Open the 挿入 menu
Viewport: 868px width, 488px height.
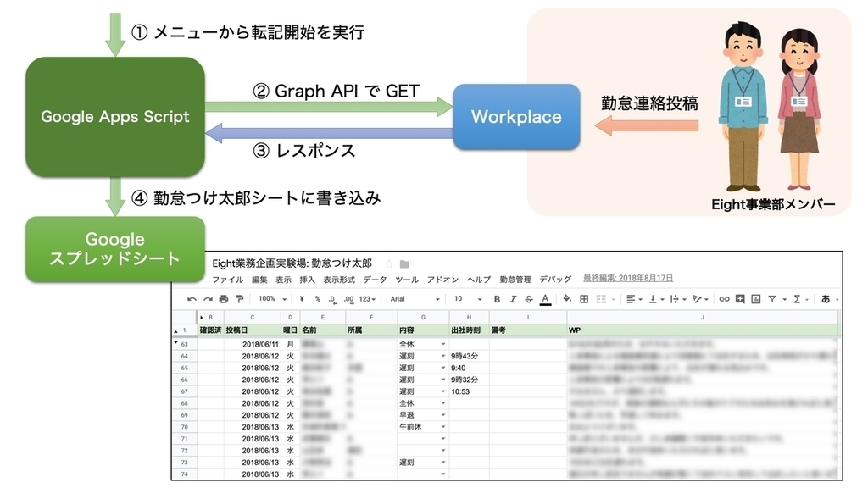pos(307,280)
